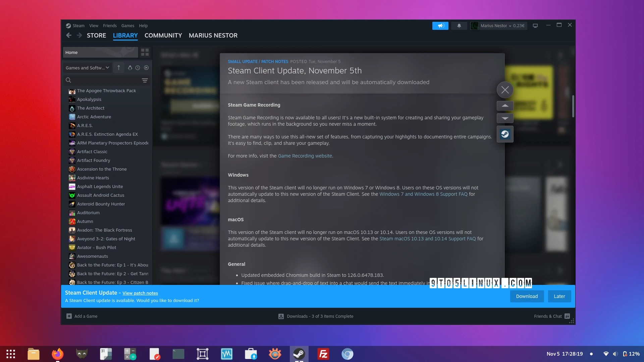Image resolution: width=644 pixels, height=362 pixels.
Task: Open the Game Recording website link
Action: [x=305, y=156]
